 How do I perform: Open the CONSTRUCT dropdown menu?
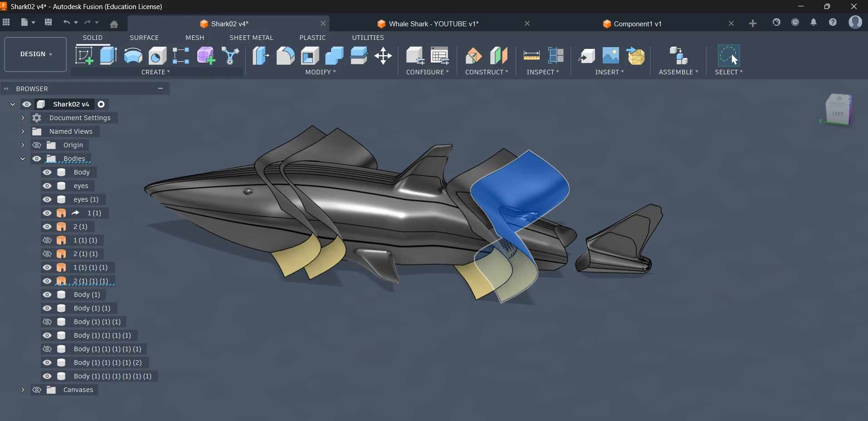487,72
